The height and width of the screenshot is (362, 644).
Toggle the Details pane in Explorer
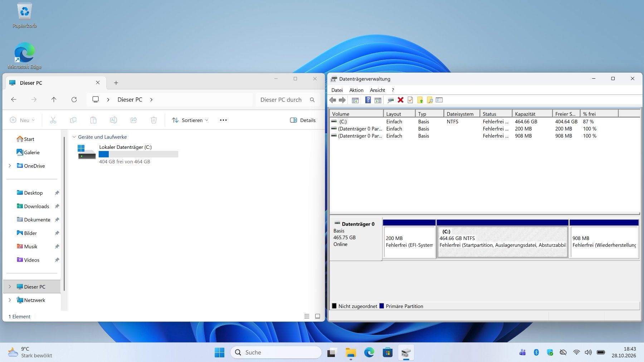303,120
